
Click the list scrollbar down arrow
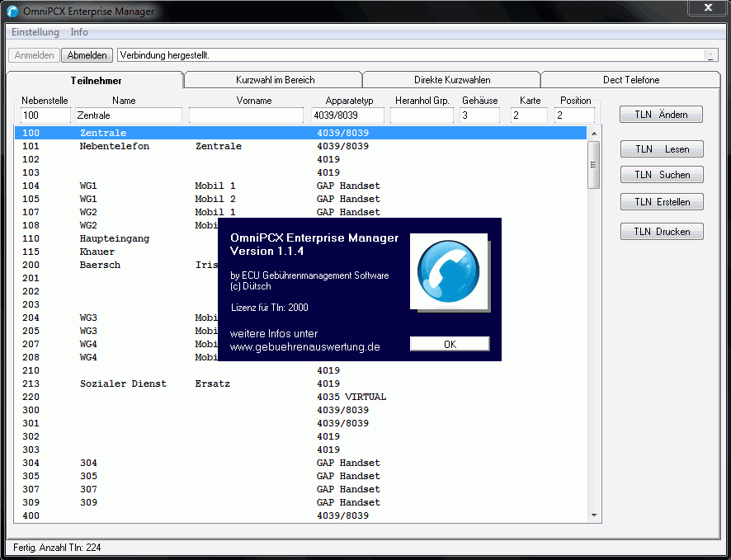click(x=594, y=515)
